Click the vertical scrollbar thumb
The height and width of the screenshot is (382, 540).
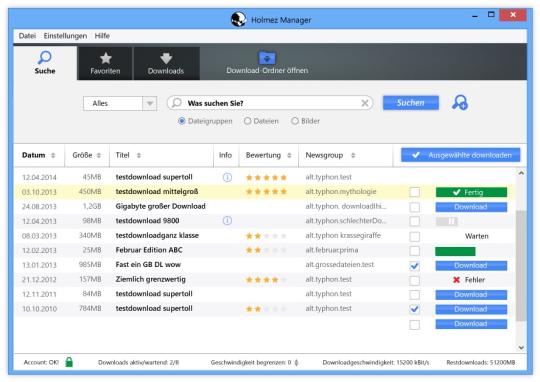point(521,265)
